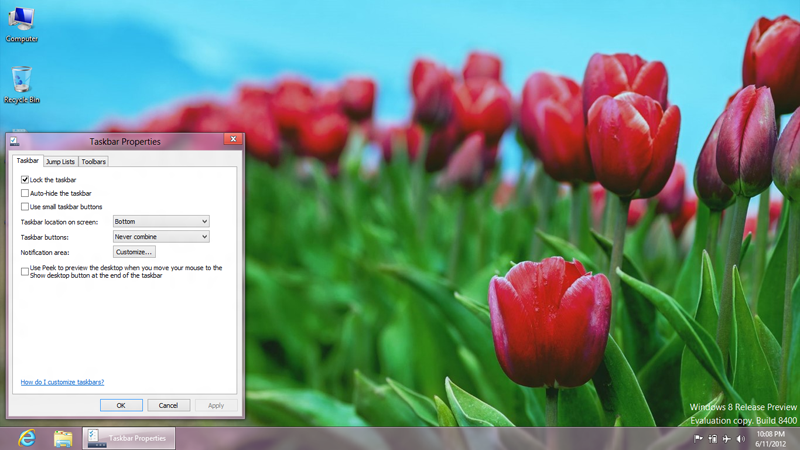This screenshot has width=800, height=450.
Task: Launch Internet Explorer from the taskbar
Action: pos(27,438)
